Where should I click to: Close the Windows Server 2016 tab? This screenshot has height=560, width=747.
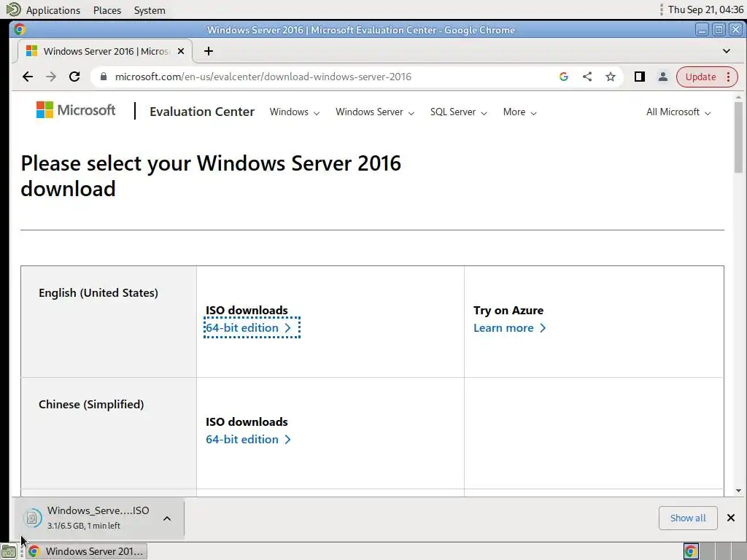coord(181,51)
